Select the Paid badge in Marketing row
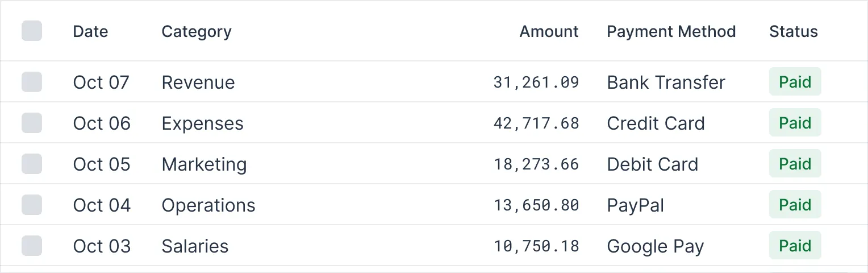Image resolution: width=868 pixels, height=273 pixels. (x=795, y=164)
